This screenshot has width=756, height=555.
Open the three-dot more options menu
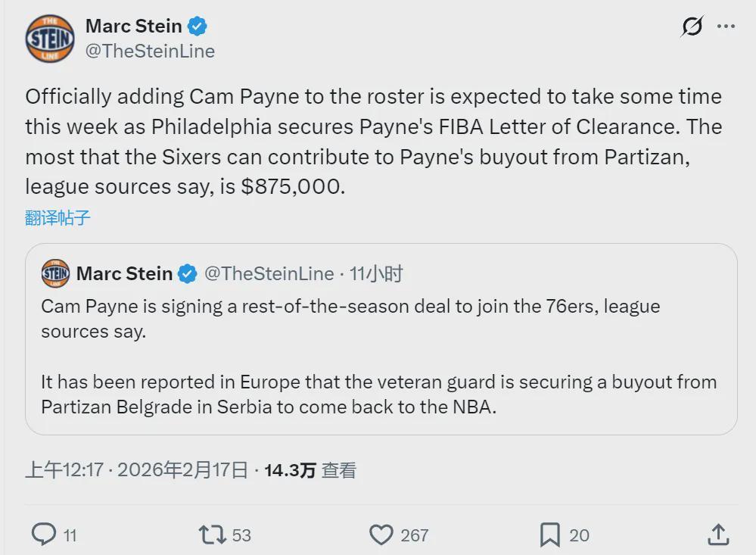coord(726,27)
